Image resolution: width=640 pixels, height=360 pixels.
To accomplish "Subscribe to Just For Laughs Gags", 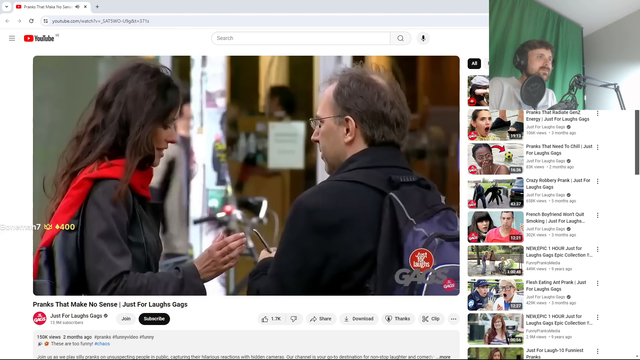I will pyautogui.click(x=154, y=319).
